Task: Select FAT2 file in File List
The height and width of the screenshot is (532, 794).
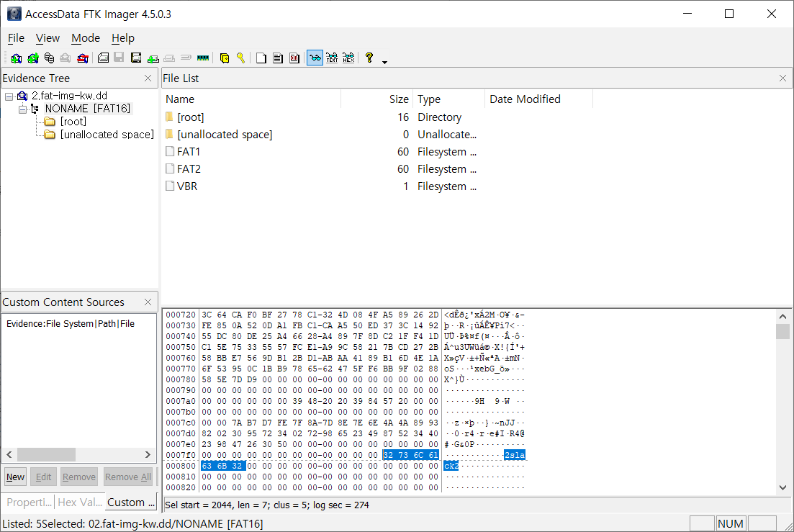Action: click(x=189, y=169)
